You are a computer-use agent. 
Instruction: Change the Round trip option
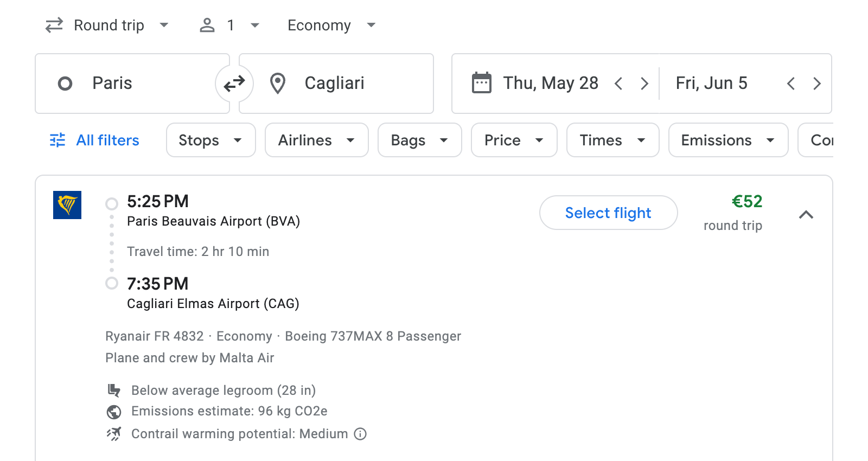(107, 25)
